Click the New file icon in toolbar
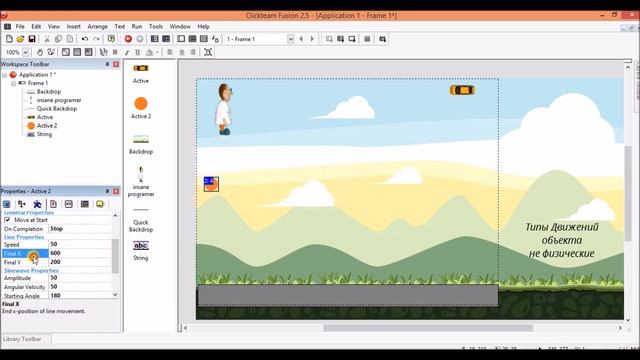Viewport: 640px width, 360px height. [9, 39]
